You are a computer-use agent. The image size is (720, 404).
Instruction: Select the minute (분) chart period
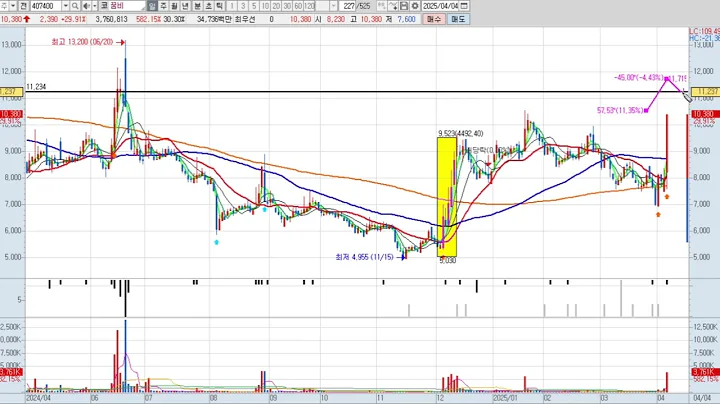coord(197,6)
